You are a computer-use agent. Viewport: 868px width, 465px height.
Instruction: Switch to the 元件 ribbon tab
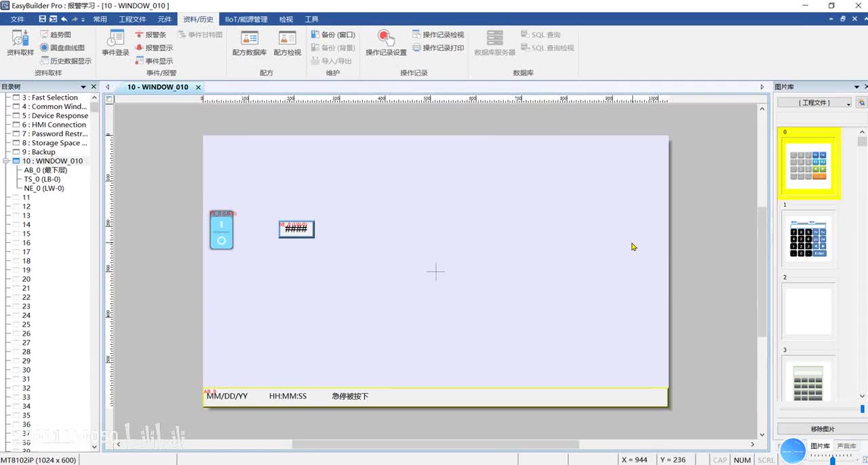point(164,19)
